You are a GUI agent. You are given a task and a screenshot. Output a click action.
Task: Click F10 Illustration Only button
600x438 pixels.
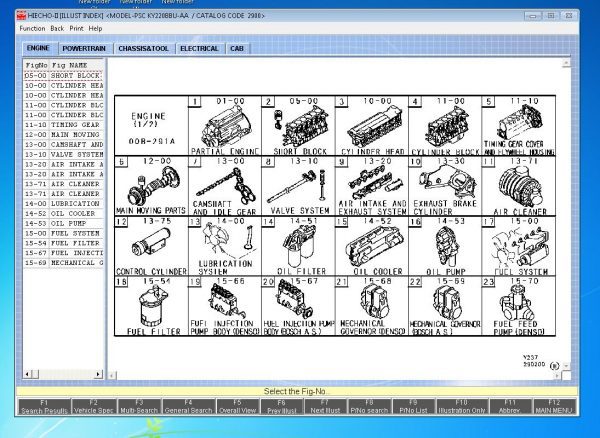point(462,407)
